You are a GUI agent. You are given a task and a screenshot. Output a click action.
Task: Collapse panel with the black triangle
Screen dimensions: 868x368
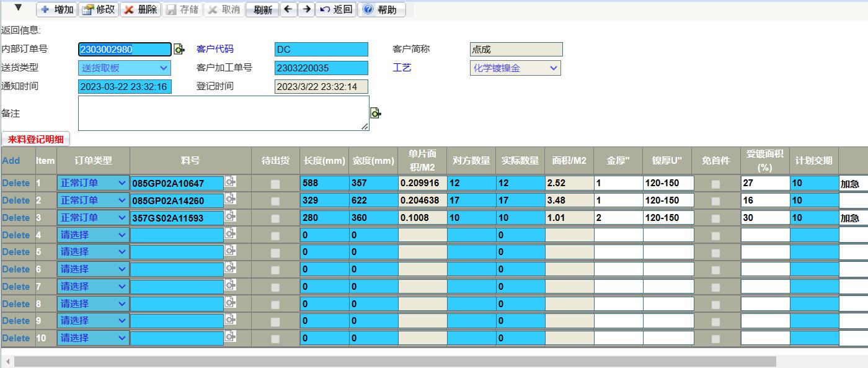(18, 8)
